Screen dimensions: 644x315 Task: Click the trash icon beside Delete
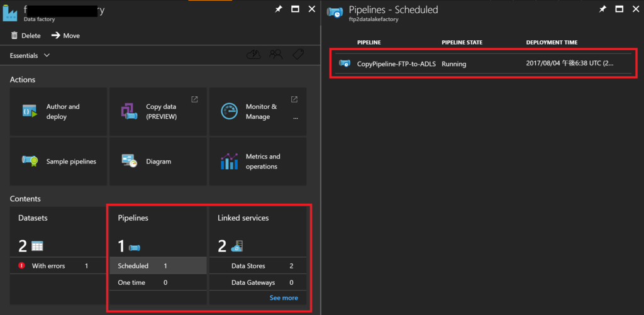point(14,35)
